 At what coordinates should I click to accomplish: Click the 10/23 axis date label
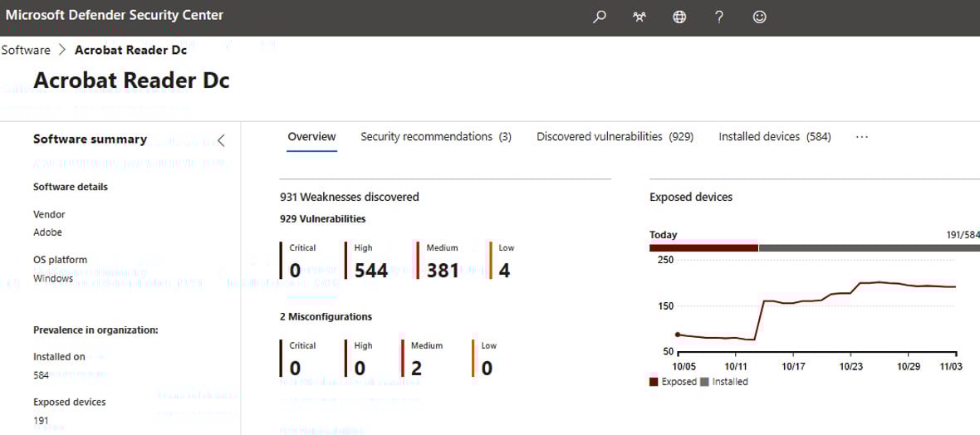pyautogui.click(x=851, y=365)
